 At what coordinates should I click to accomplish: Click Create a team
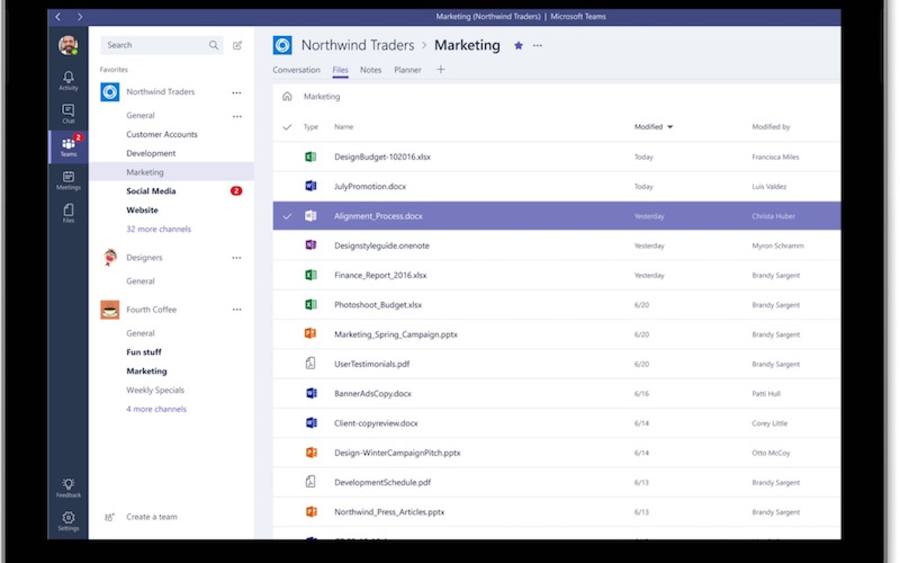[152, 517]
